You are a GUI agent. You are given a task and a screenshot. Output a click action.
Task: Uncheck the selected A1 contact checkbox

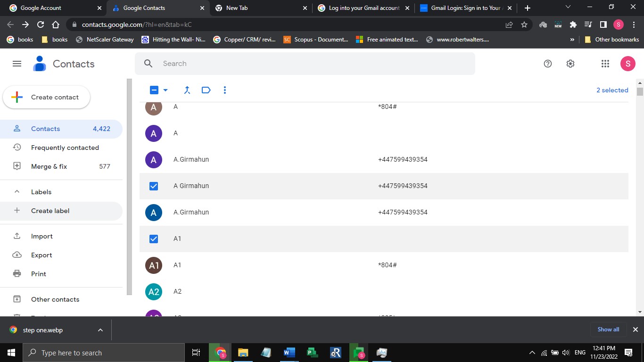click(x=154, y=239)
